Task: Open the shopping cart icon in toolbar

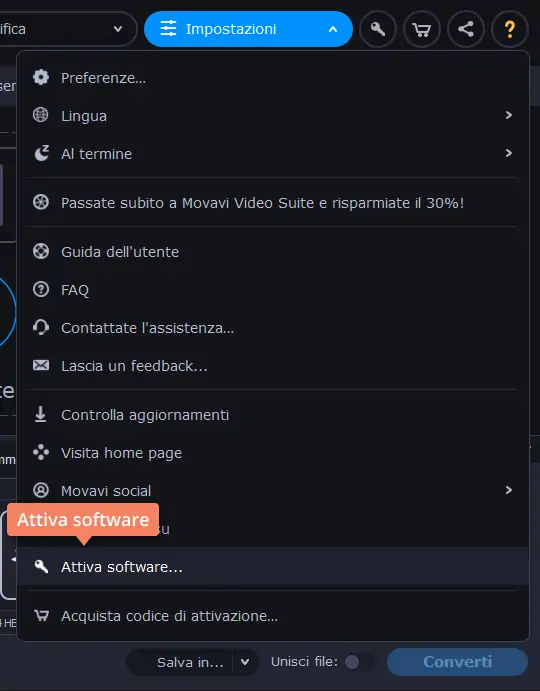Action: 422,30
